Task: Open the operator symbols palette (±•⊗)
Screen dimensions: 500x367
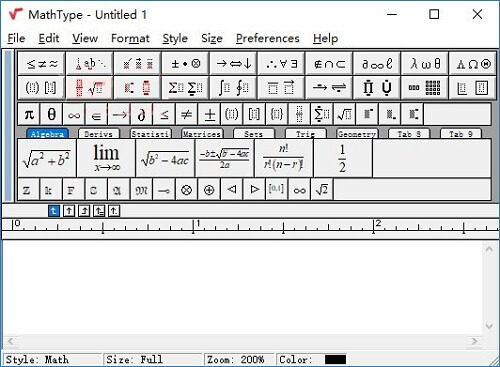Action: [185, 63]
